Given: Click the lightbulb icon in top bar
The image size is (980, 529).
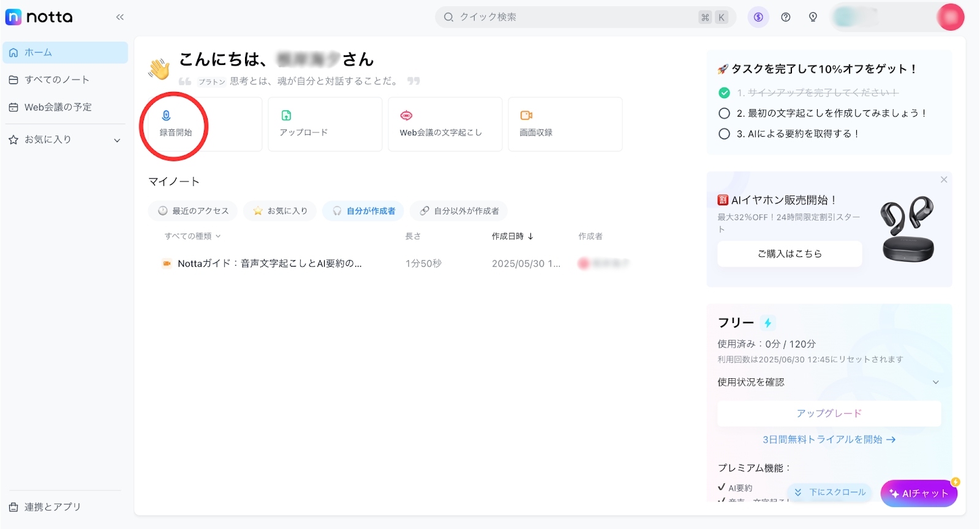Looking at the screenshot, I should click(x=813, y=17).
